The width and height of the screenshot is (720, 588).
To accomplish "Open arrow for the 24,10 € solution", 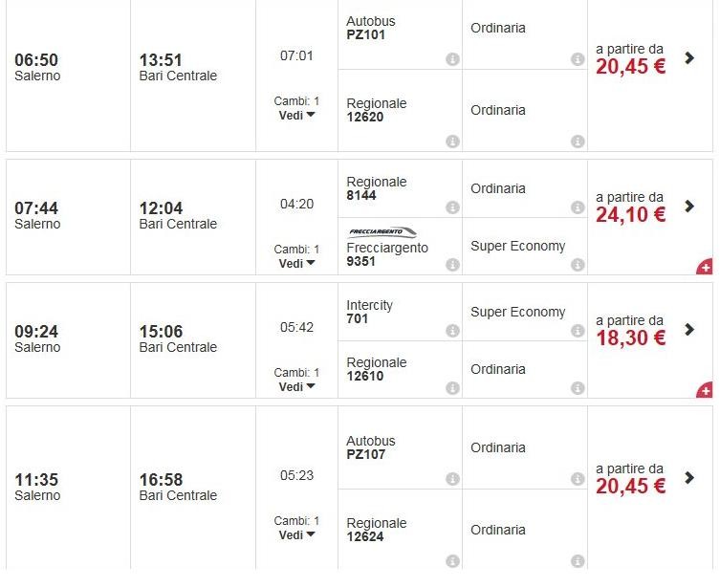I will (x=689, y=207).
